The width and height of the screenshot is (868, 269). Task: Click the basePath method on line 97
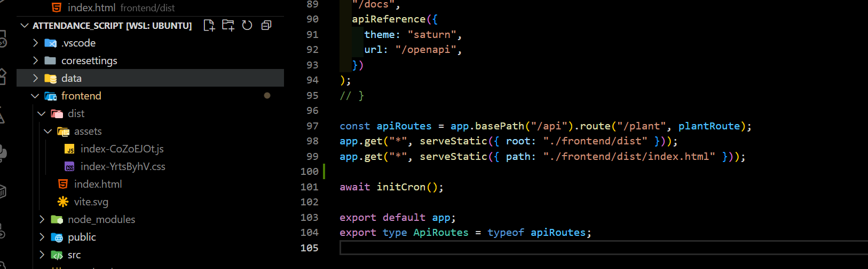500,126
